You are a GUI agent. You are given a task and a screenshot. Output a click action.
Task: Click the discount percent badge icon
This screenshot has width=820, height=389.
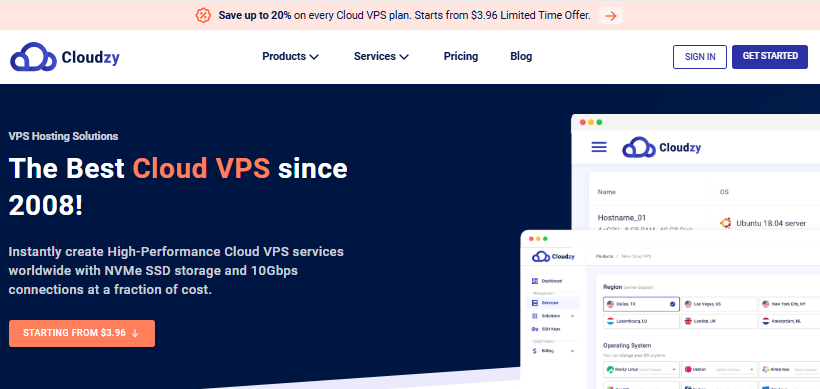coord(203,16)
